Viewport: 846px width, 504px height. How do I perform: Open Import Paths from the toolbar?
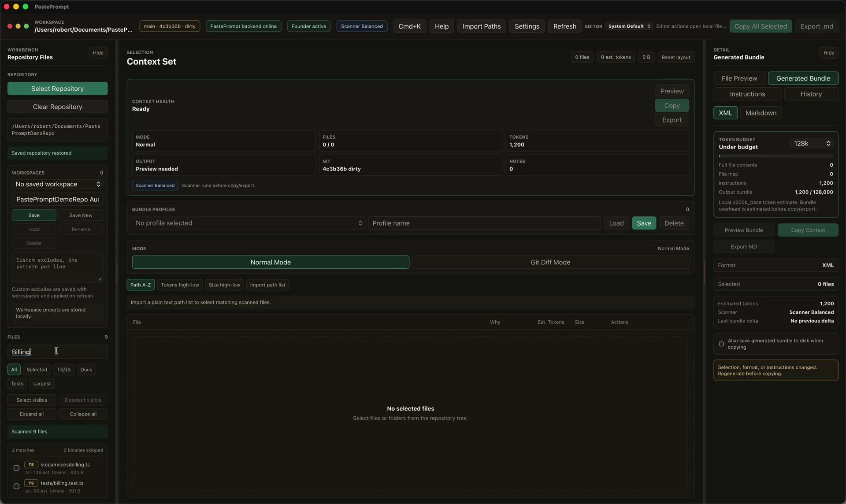(482, 26)
